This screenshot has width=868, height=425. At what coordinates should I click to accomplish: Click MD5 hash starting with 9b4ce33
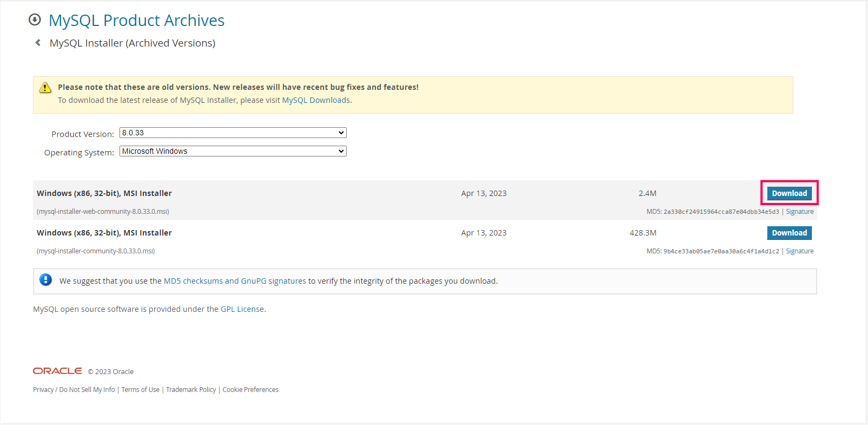pos(721,251)
